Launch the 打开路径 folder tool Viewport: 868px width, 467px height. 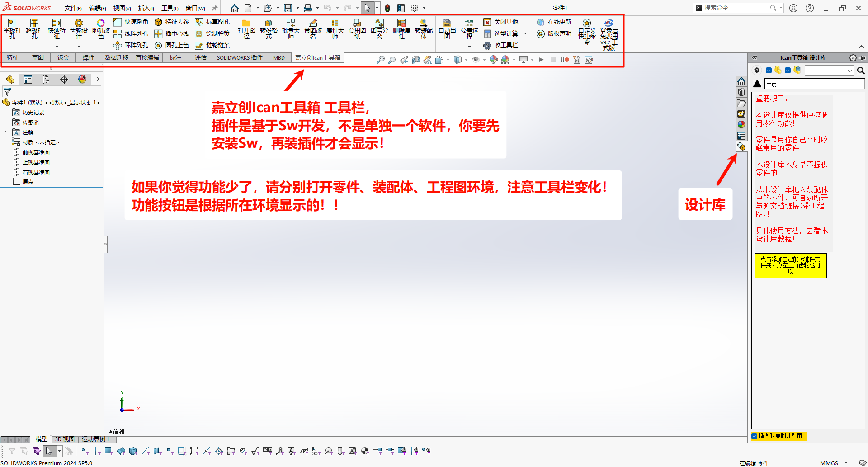246,24
